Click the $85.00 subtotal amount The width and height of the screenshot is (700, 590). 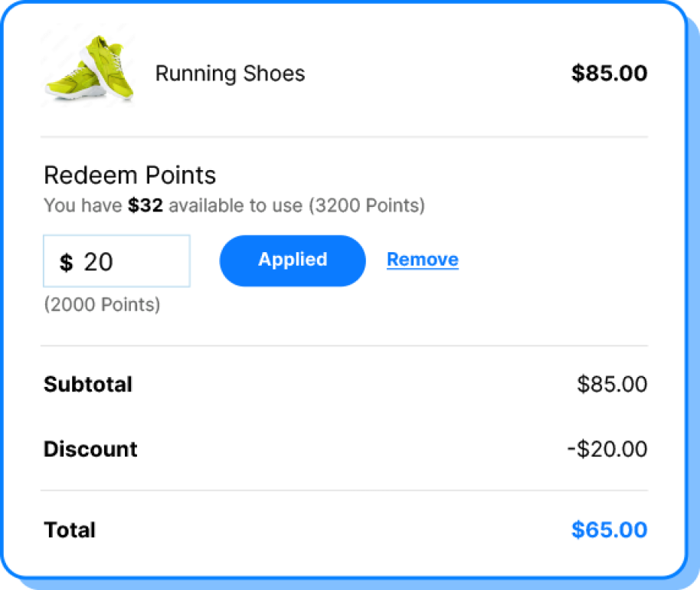[612, 384]
